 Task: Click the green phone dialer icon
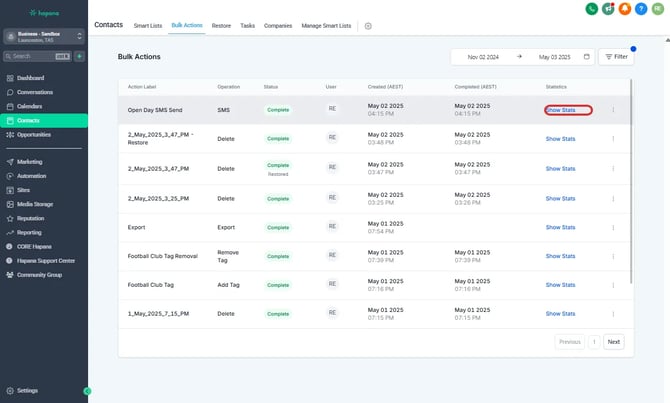click(592, 9)
